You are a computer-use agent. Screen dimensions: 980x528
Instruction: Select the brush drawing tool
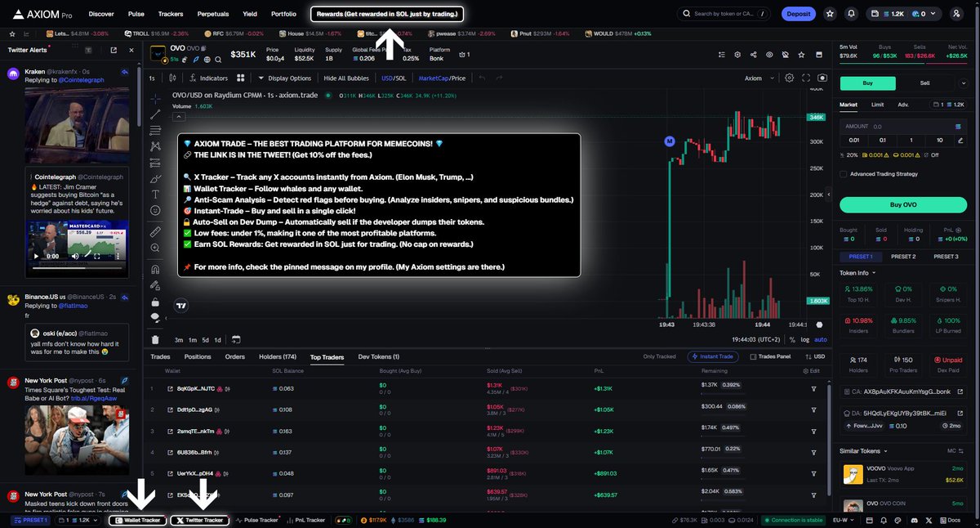[x=155, y=179]
